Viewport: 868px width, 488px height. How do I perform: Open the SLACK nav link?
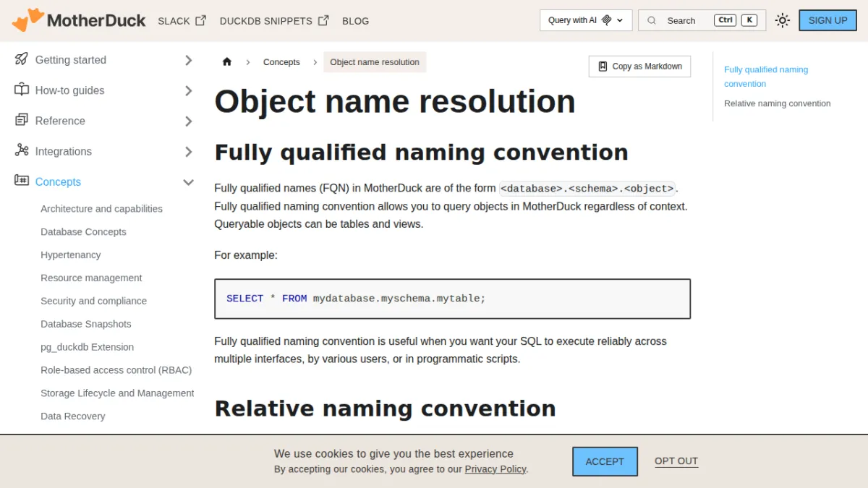(182, 21)
